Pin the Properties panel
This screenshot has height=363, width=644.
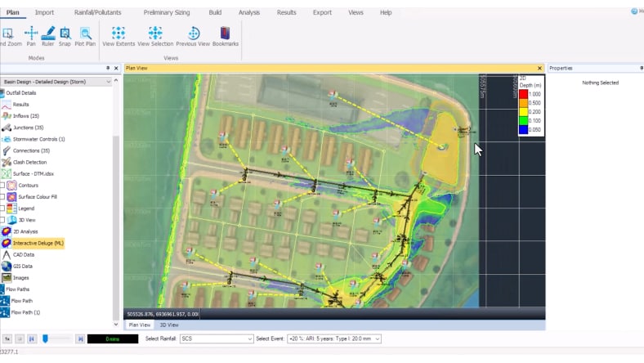[x=641, y=68]
